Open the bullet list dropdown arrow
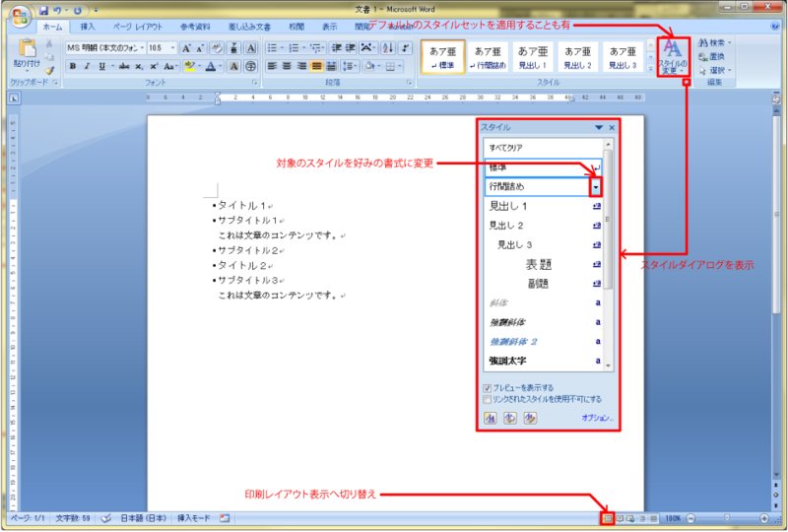 (282, 48)
